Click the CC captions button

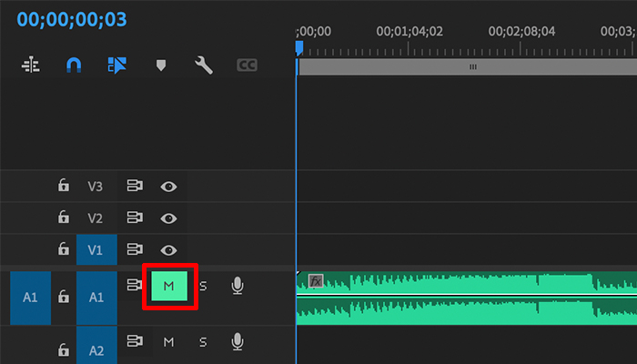(247, 65)
